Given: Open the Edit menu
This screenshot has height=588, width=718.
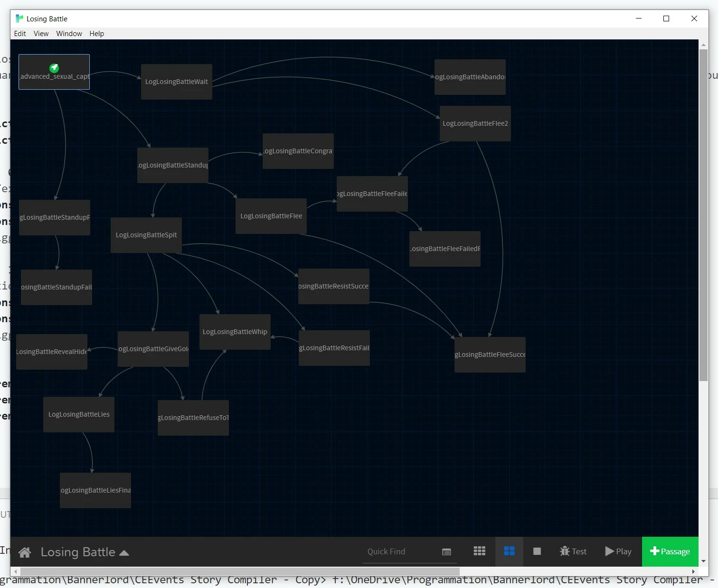Looking at the screenshot, I should click(x=20, y=34).
